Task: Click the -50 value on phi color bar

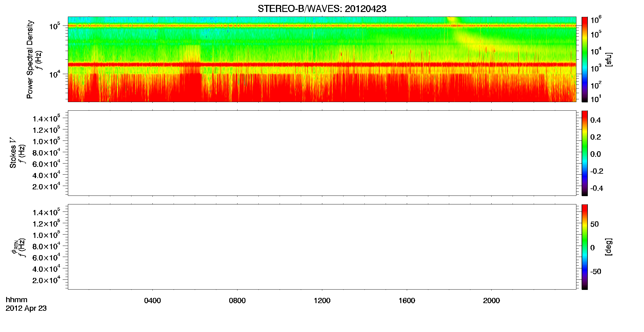Action: pos(596,271)
